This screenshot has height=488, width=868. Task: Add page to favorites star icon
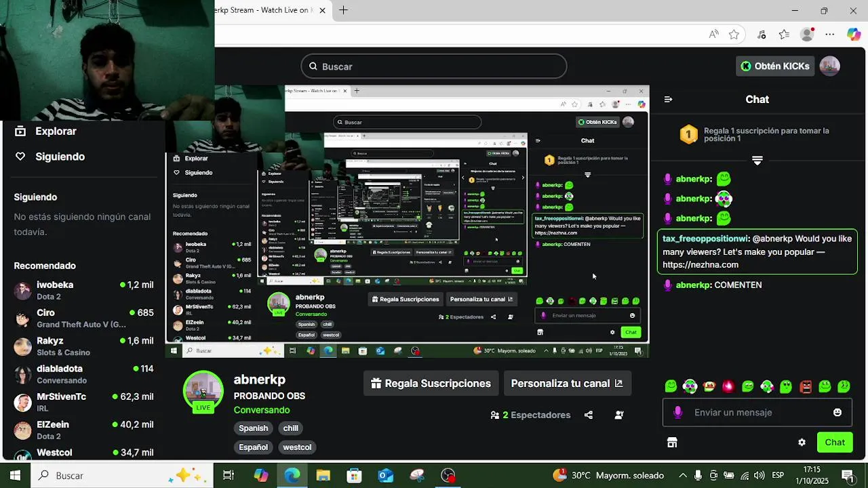(734, 34)
